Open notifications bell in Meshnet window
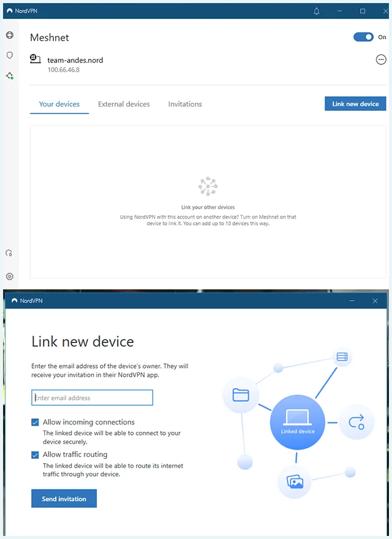 click(316, 12)
